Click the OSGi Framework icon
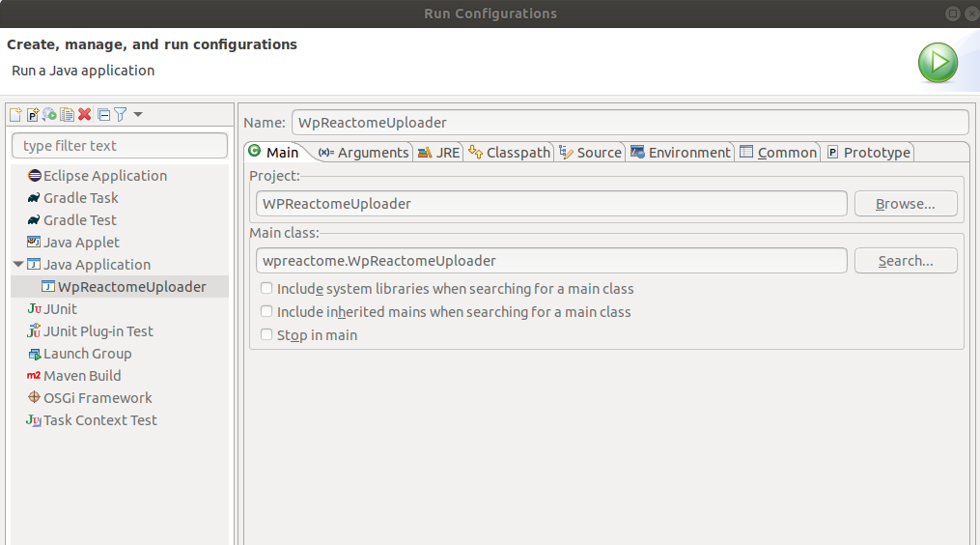980x545 pixels. pos(35,397)
